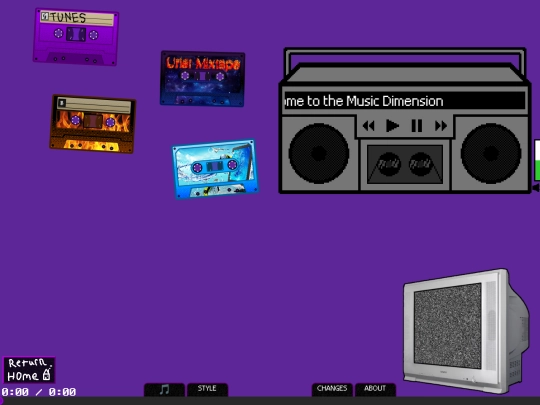This screenshot has width=540, height=405.
Task: Click the scrolling Music Dimension display
Action: pos(405,101)
